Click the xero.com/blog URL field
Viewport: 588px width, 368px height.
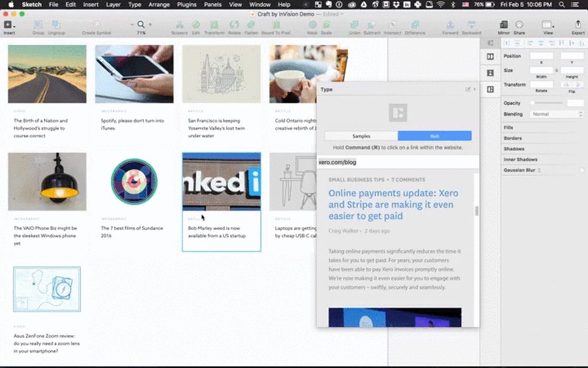398,162
